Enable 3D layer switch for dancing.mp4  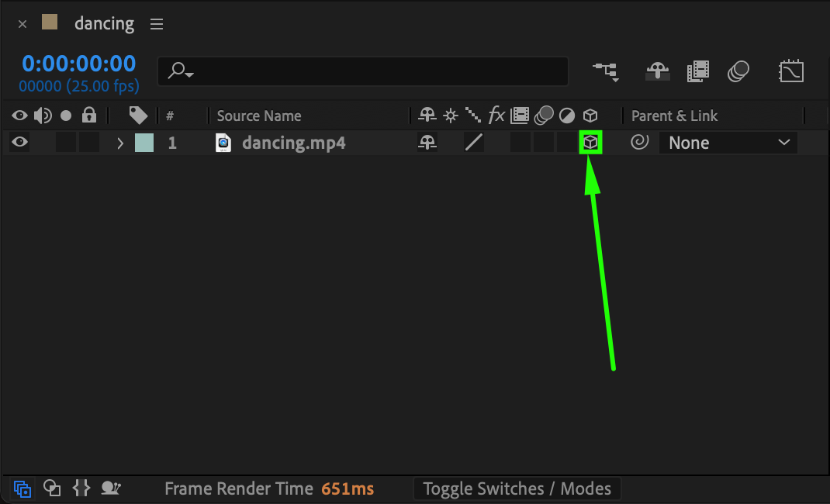click(590, 143)
